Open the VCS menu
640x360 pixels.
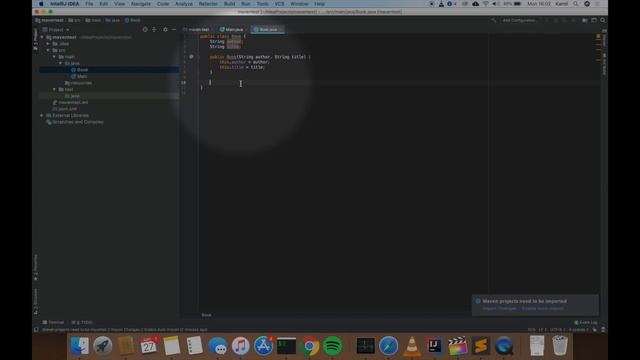click(x=279, y=4)
